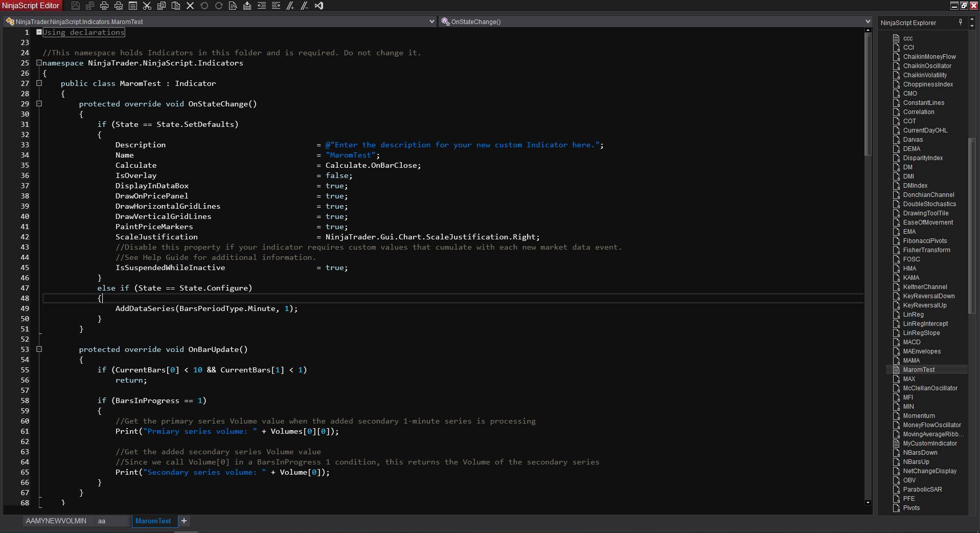The image size is (980, 533).
Task: Open script in Visual Studio icon
Action: 319,6
